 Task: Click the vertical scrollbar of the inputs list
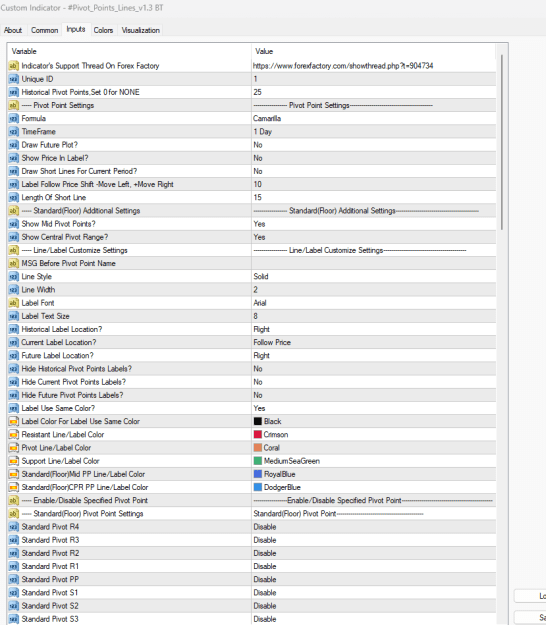[x=501, y=142]
